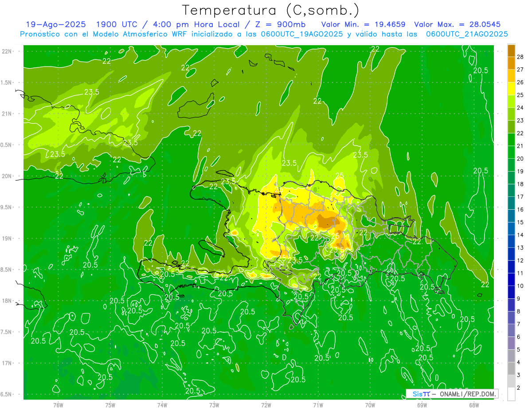Screen dimensions: 532x411
Task: Click the "20N" latitude axis label
Action: (x=6, y=176)
